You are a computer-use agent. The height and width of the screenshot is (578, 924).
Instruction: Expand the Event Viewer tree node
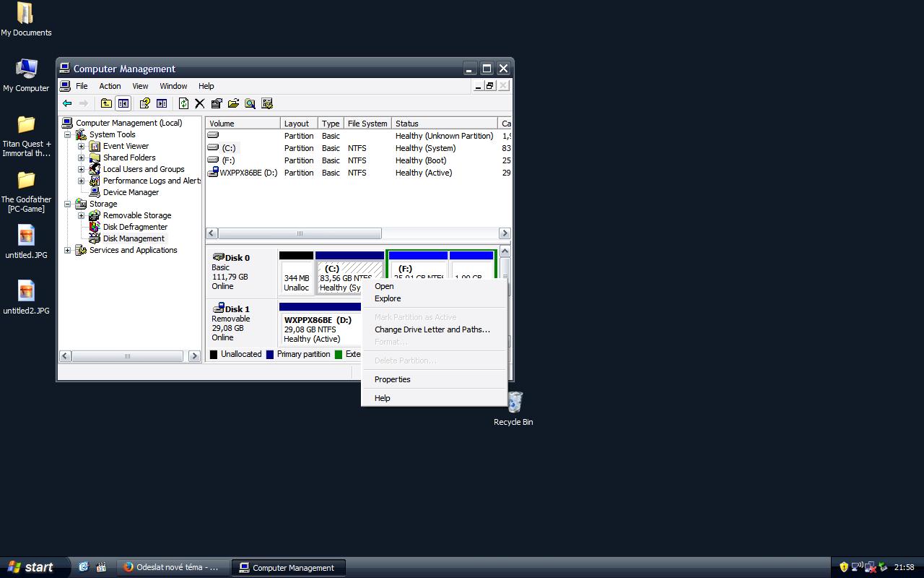coord(81,146)
